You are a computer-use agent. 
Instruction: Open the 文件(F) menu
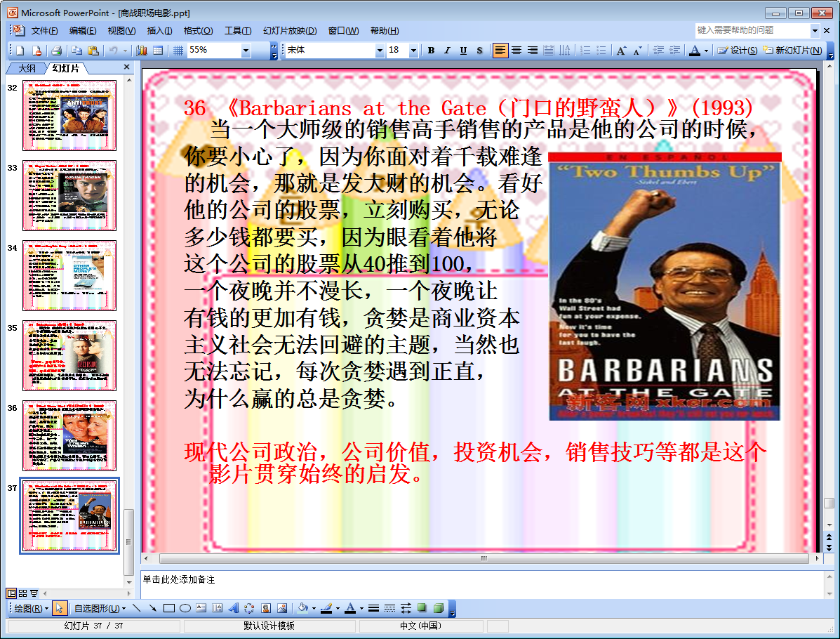point(44,31)
